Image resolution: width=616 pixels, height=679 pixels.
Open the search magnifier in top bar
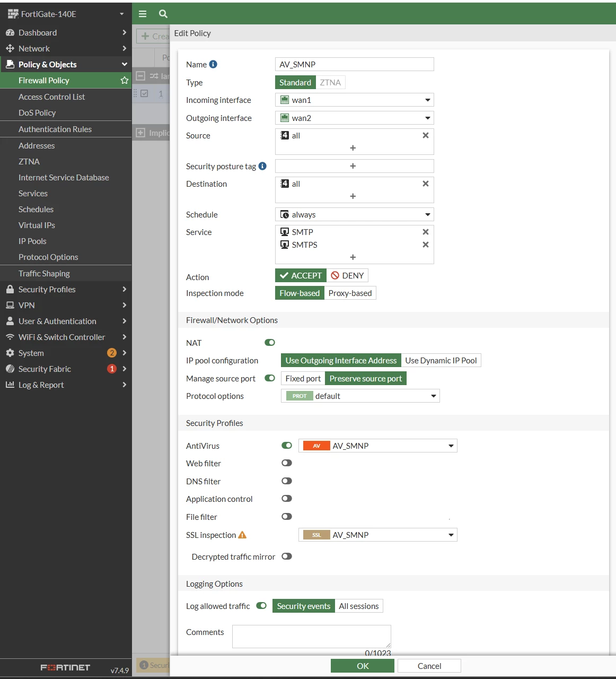[x=163, y=14]
